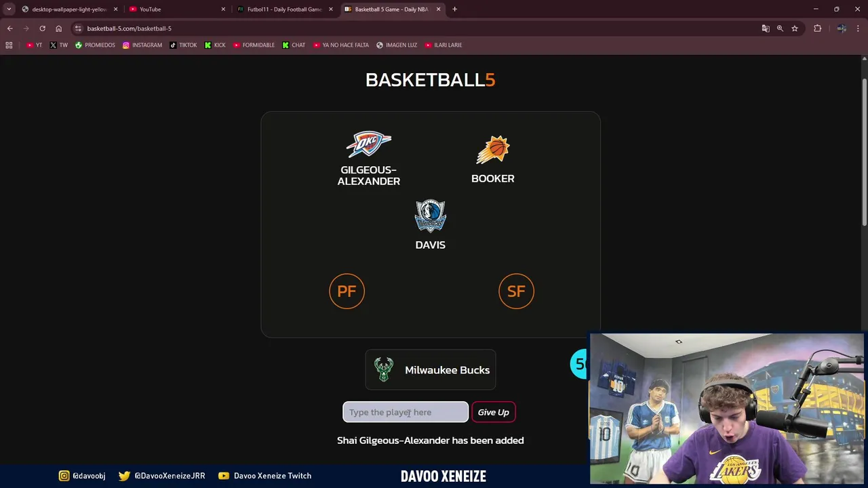Click the Dallas Mavericks logo above Davis
This screenshot has width=868, height=488.
pyautogui.click(x=431, y=216)
